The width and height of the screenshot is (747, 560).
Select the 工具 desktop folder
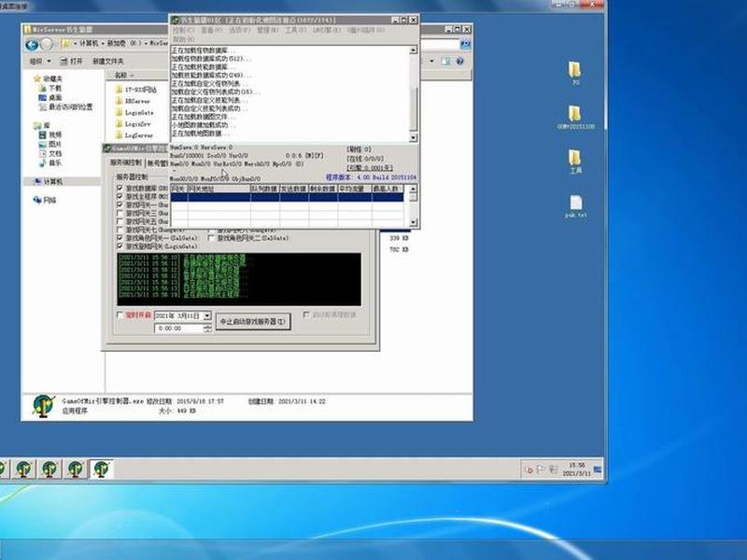coord(575,161)
